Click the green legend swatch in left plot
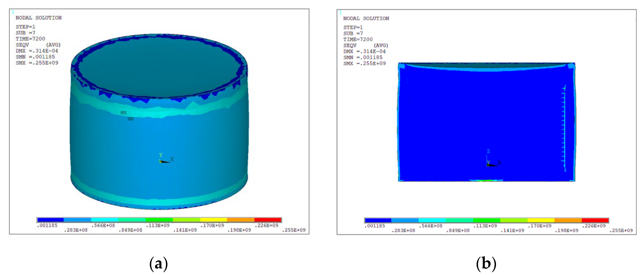This screenshot has height=275, width=644. [x=159, y=220]
